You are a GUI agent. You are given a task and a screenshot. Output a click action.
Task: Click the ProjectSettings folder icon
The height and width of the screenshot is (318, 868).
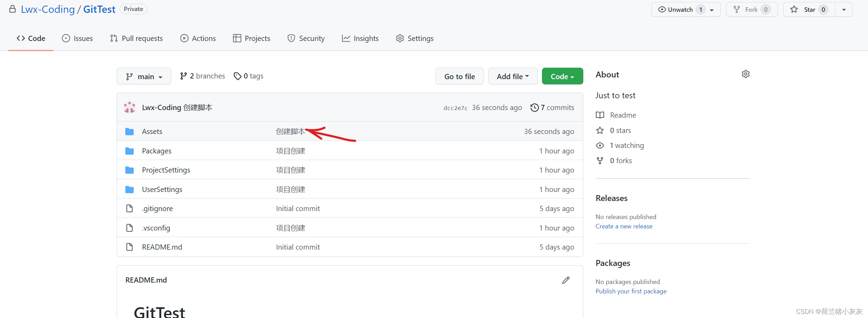click(130, 170)
